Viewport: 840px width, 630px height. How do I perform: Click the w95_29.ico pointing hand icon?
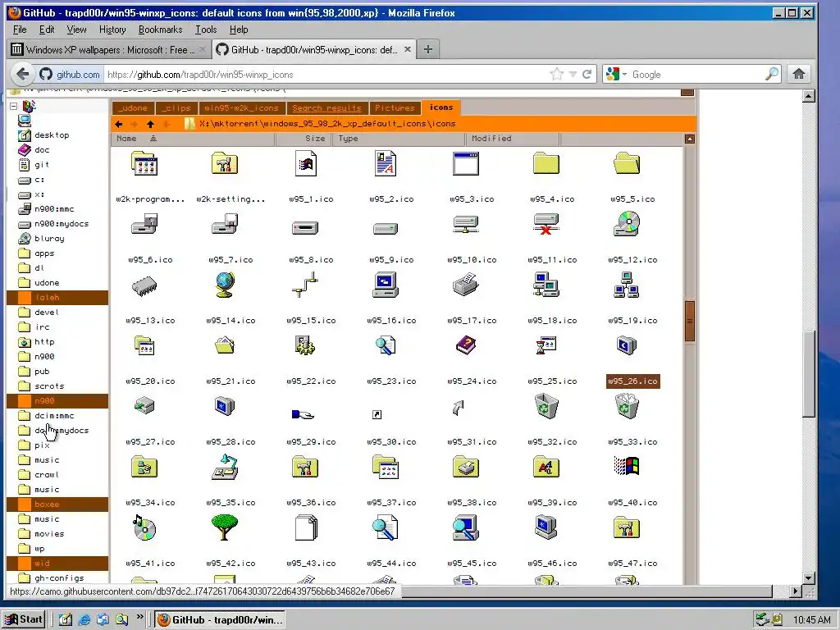coord(303,414)
